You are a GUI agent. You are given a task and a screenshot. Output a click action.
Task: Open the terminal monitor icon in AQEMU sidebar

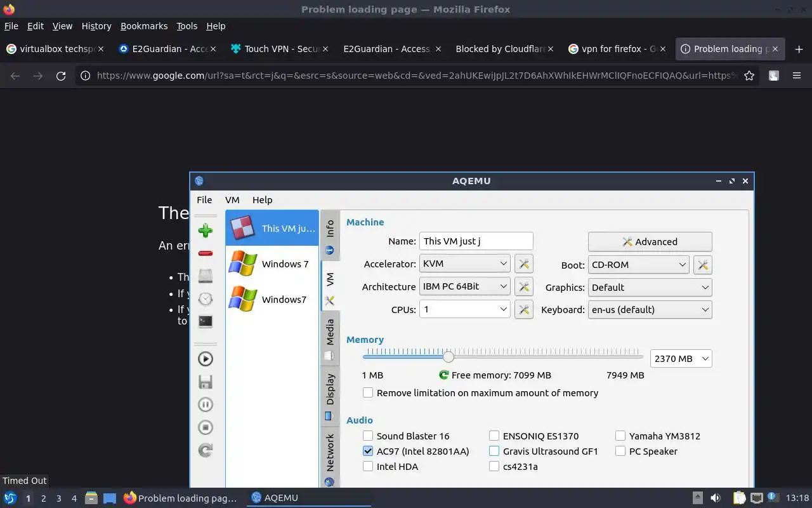tap(205, 321)
